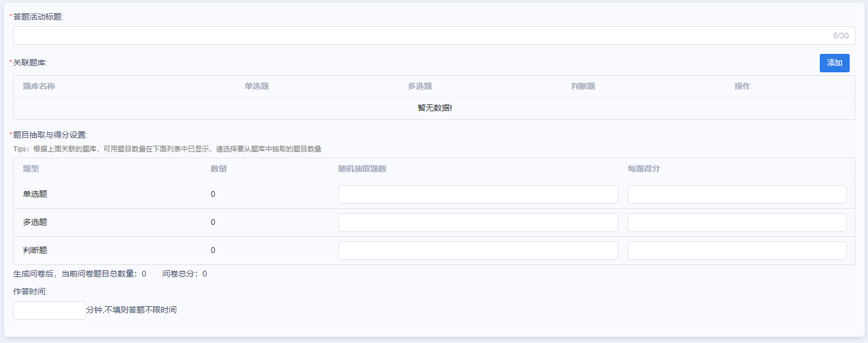Viewport: 868px width, 343px height.
Task: Click the 暂无数据! empty table message
Action: point(434,108)
